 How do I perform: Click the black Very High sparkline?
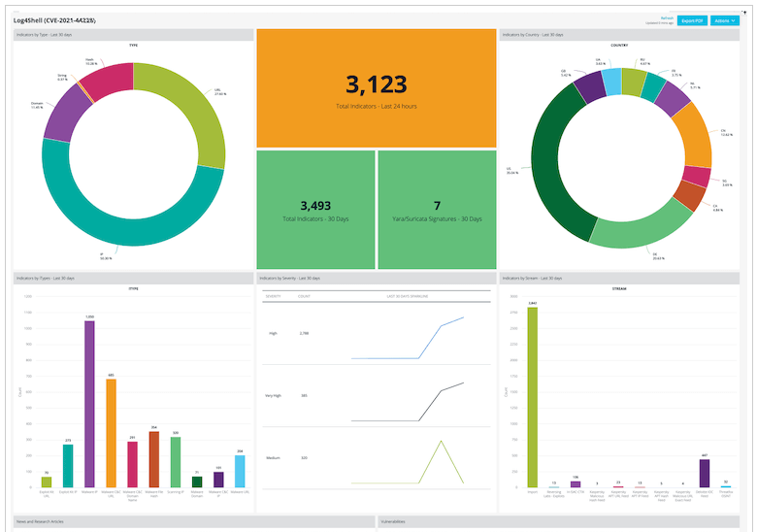coord(408,402)
